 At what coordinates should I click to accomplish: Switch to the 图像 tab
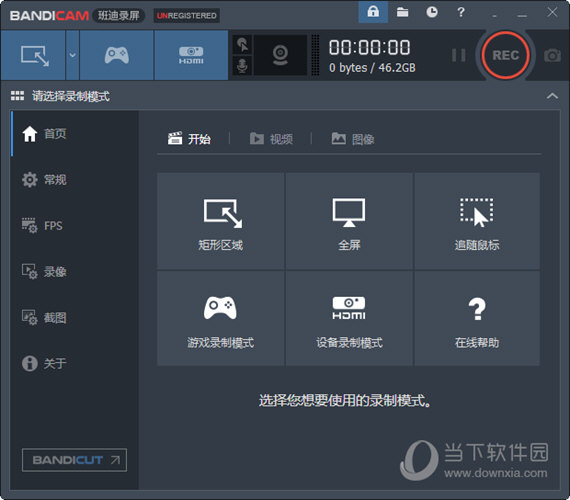[353, 139]
